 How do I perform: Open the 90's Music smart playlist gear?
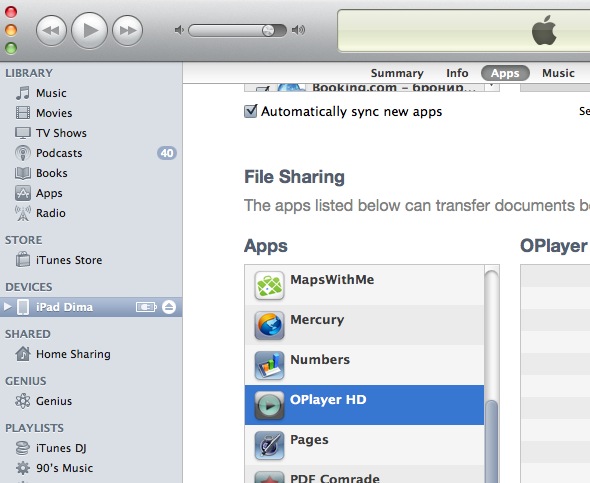click(23, 468)
